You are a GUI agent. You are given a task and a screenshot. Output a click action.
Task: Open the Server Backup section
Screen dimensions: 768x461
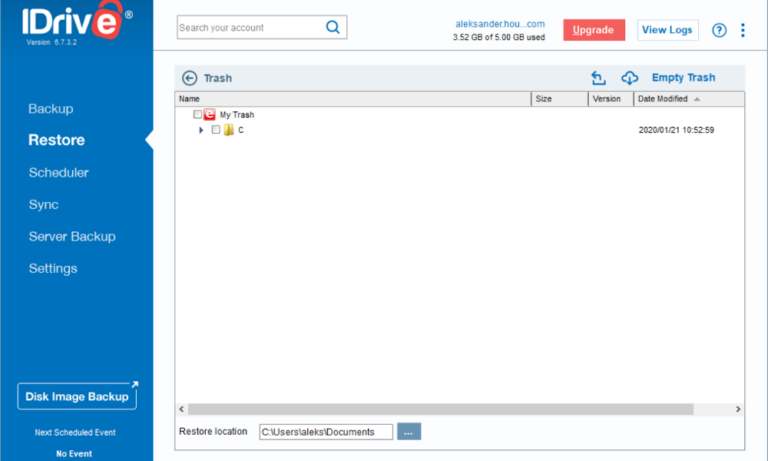pos(72,237)
